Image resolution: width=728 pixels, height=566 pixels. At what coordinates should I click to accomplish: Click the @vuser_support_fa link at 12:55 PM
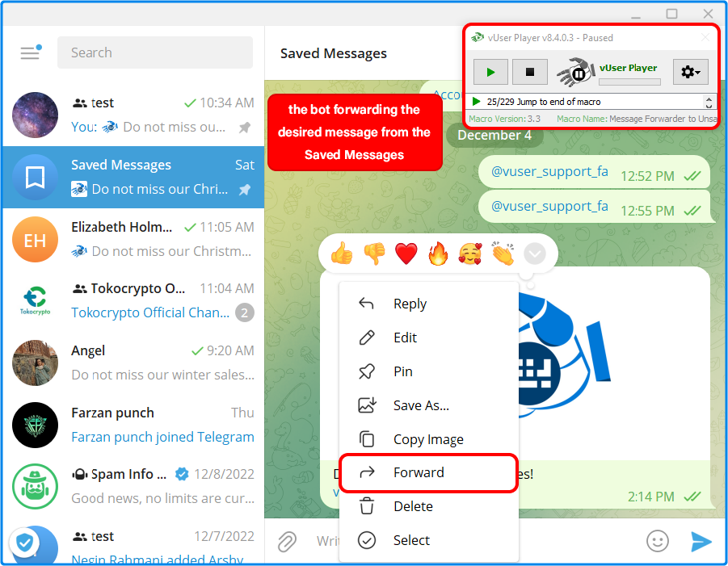pos(549,207)
